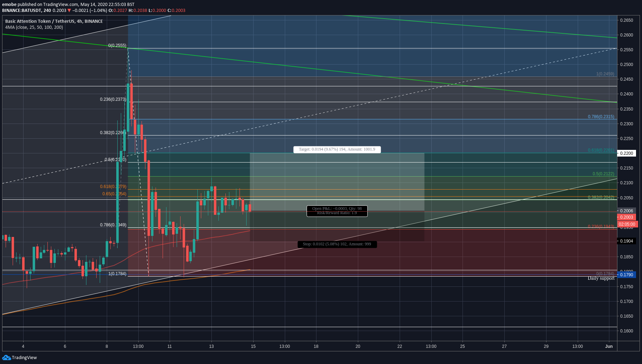Click the 02:05:00 countdown timer tag
642x364 pixels.
click(627, 224)
